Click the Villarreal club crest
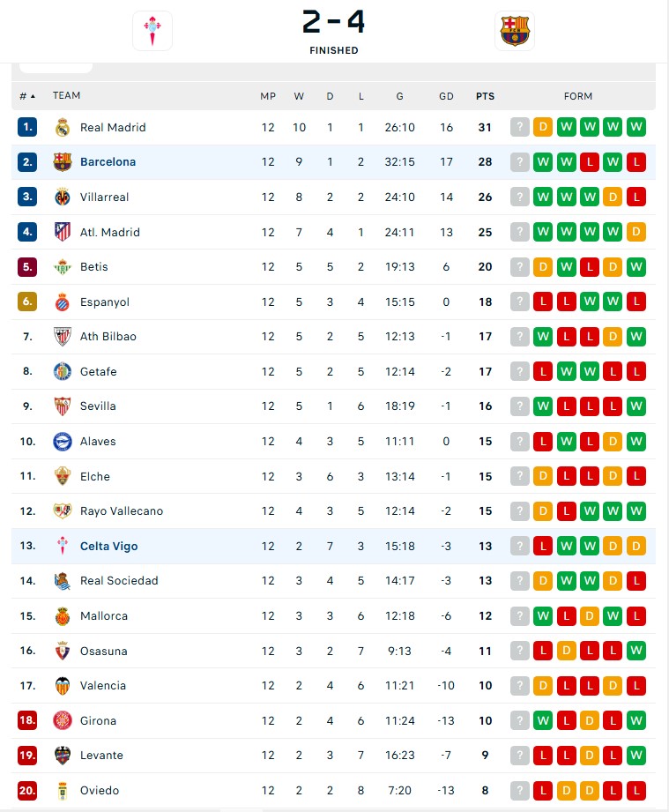Viewport: 669px width, 812px height. tap(63, 197)
